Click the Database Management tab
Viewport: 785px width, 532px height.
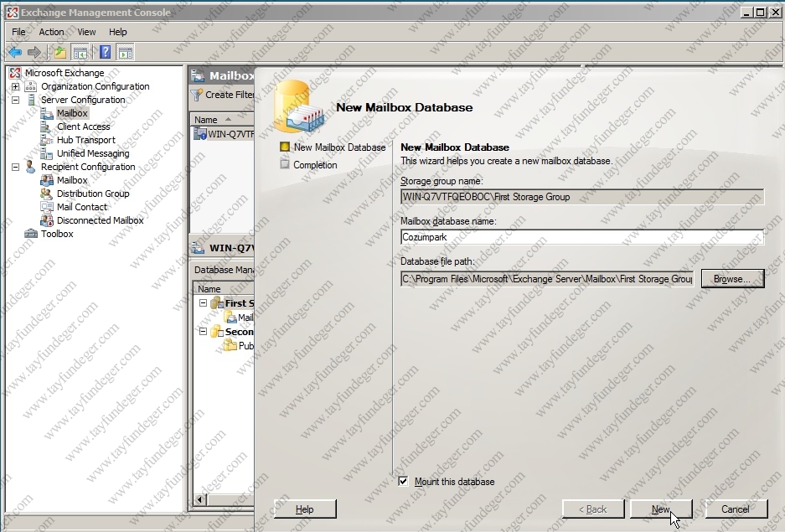(224, 270)
